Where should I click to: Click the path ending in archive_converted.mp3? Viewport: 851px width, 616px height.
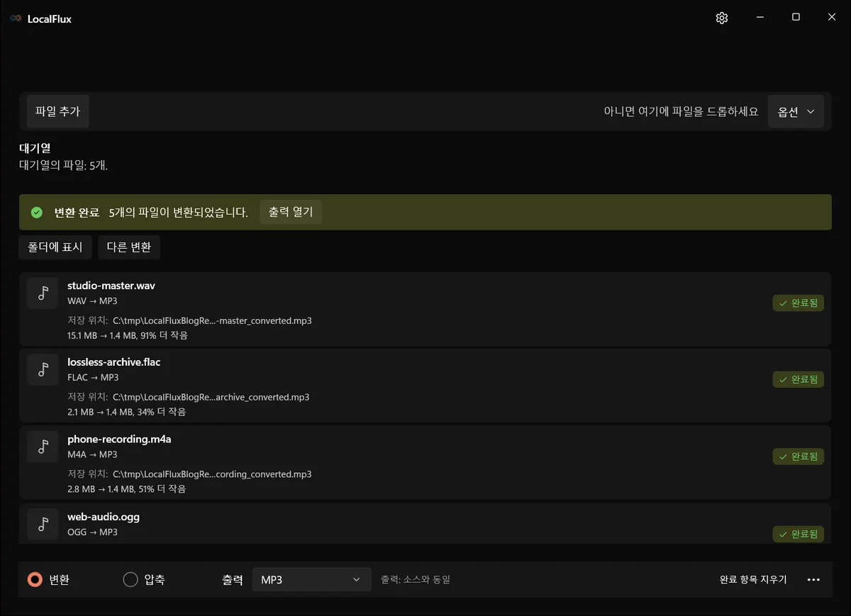(211, 397)
